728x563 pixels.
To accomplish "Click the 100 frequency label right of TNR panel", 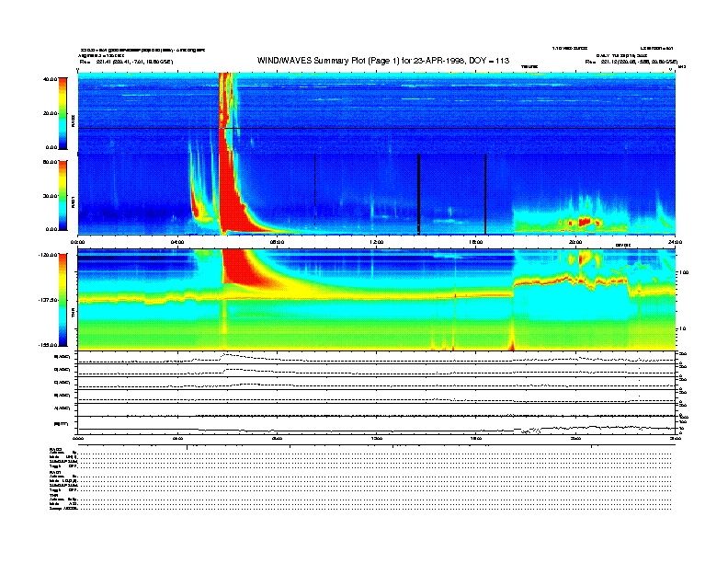I will pos(683,272).
